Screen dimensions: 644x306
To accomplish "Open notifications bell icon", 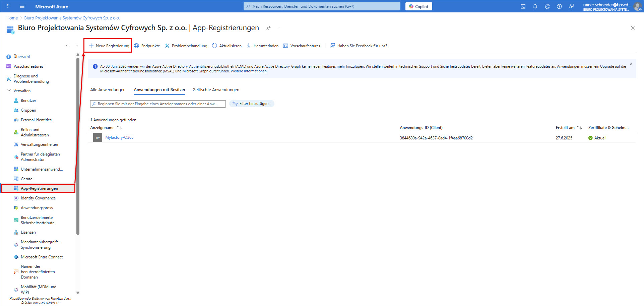I will pyautogui.click(x=535, y=6).
